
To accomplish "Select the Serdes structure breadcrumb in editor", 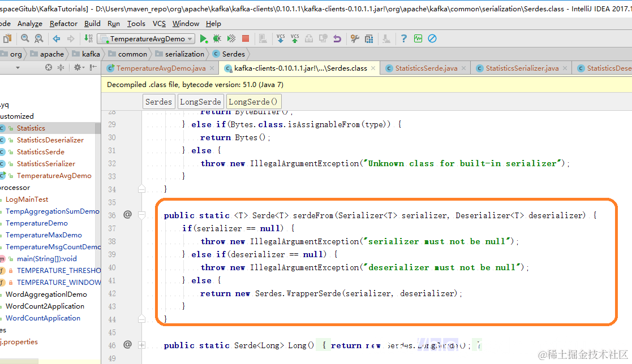I will [158, 102].
